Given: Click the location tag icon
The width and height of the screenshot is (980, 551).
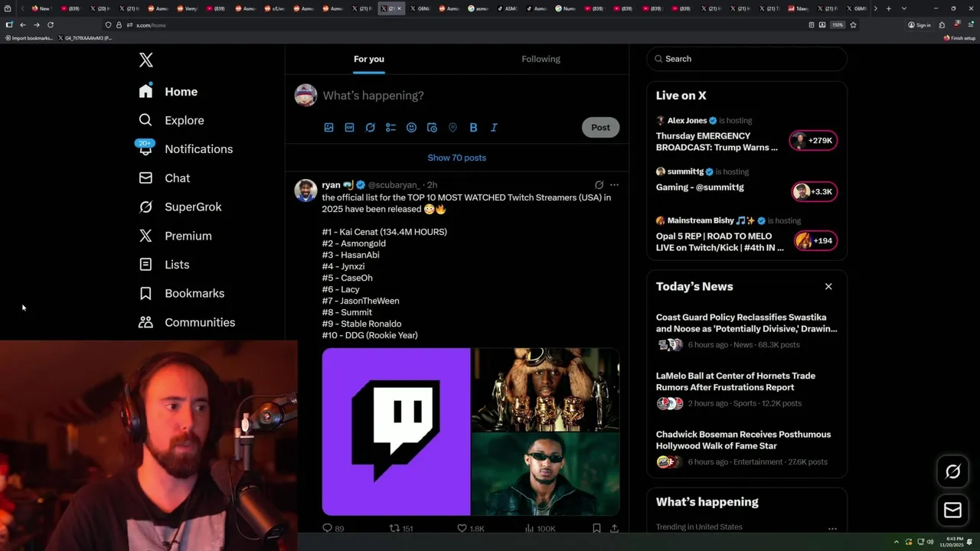Looking at the screenshot, I should click(452, 127).
